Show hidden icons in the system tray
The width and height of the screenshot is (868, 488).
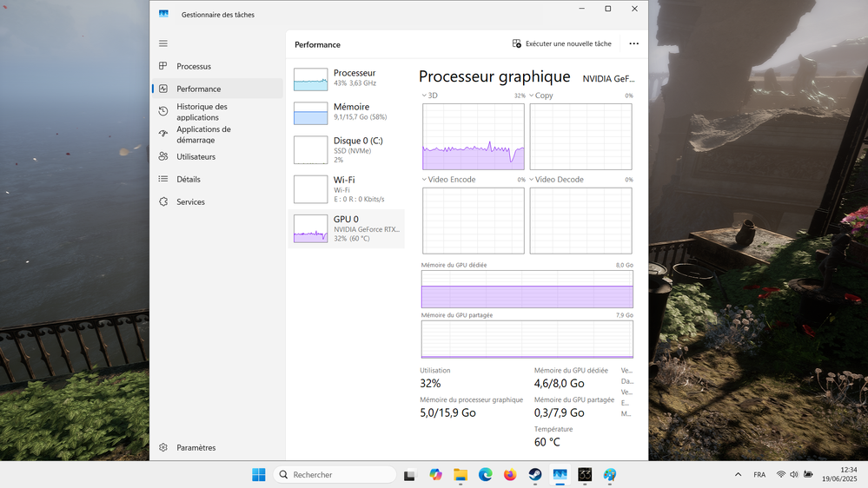point(738,475)
